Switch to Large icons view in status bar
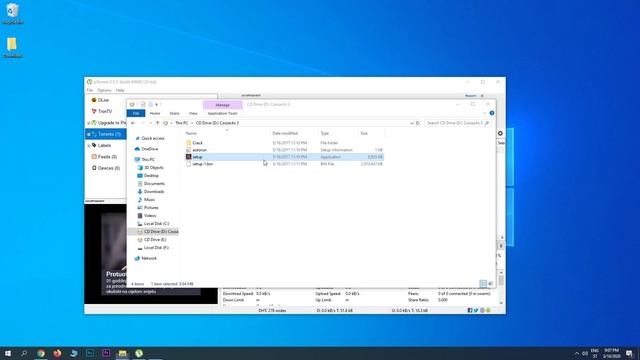 click(491, 284)
